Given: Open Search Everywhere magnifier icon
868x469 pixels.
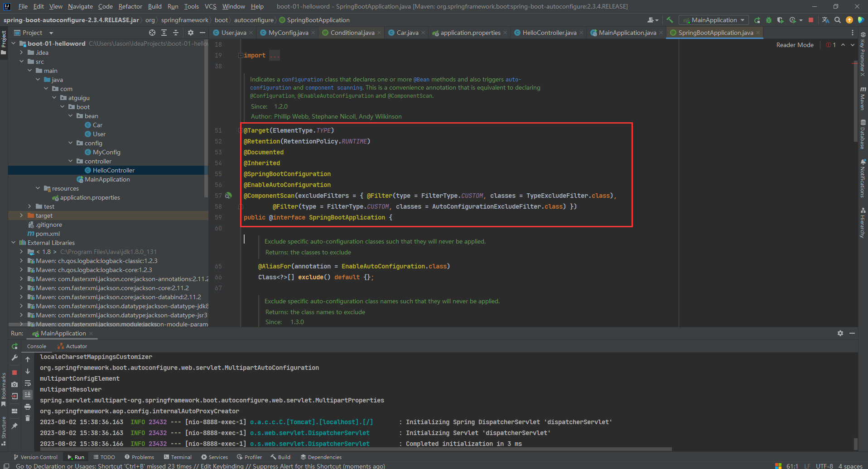Looking at the screenshot, I should click(838, 20).
